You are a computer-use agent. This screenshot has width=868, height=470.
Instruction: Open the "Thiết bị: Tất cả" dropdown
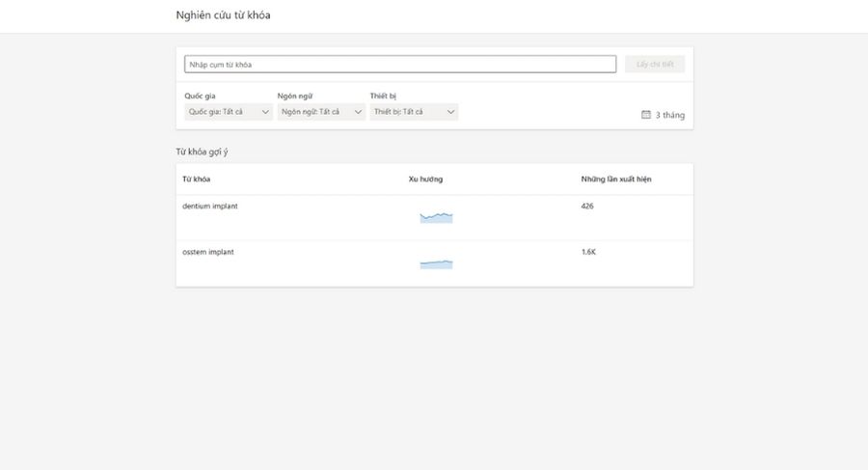[414, 112]
